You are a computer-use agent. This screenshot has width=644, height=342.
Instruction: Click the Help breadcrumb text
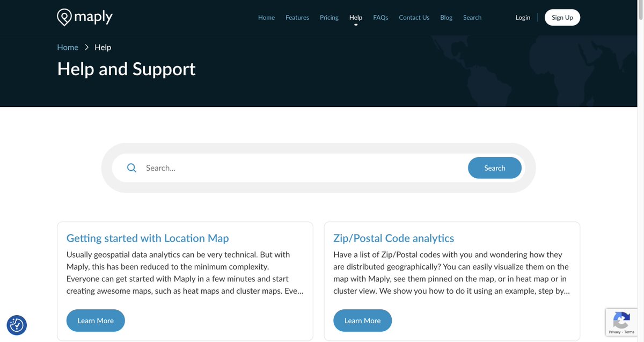[x=103, y=47]
